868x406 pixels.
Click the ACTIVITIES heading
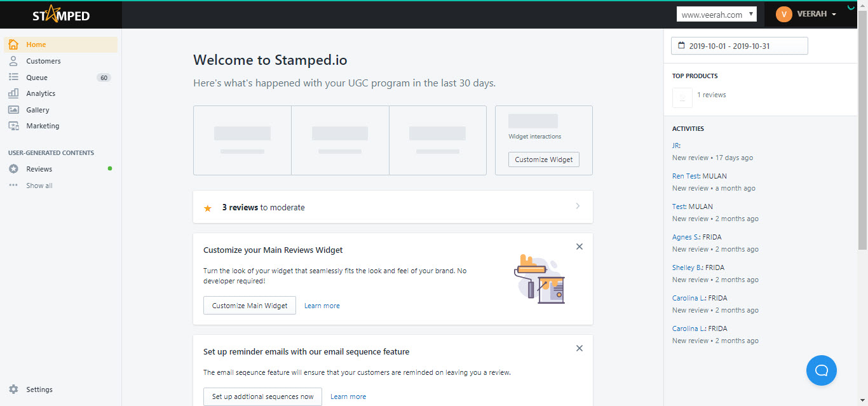[688, 128]
